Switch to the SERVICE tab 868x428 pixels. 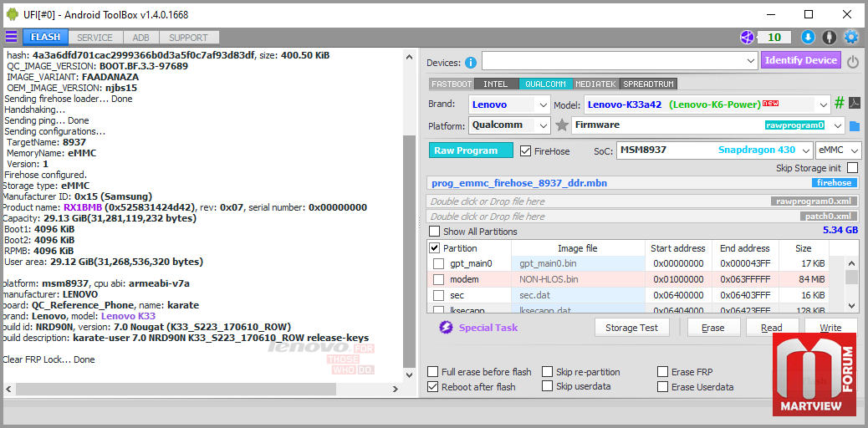click(x=94, y=38)
